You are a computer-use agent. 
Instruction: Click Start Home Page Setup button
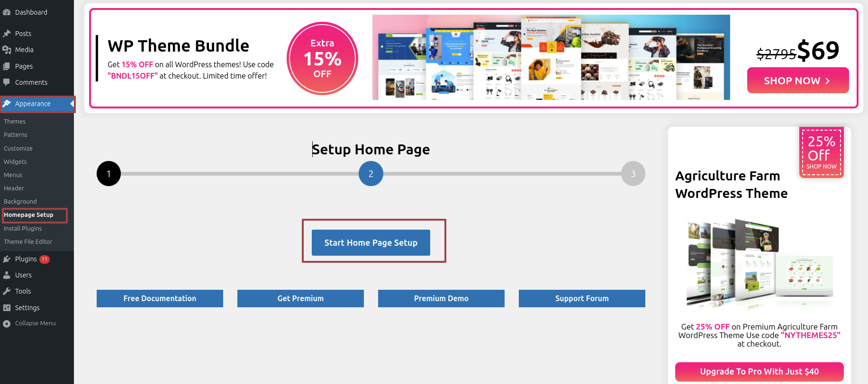point(371,242)
